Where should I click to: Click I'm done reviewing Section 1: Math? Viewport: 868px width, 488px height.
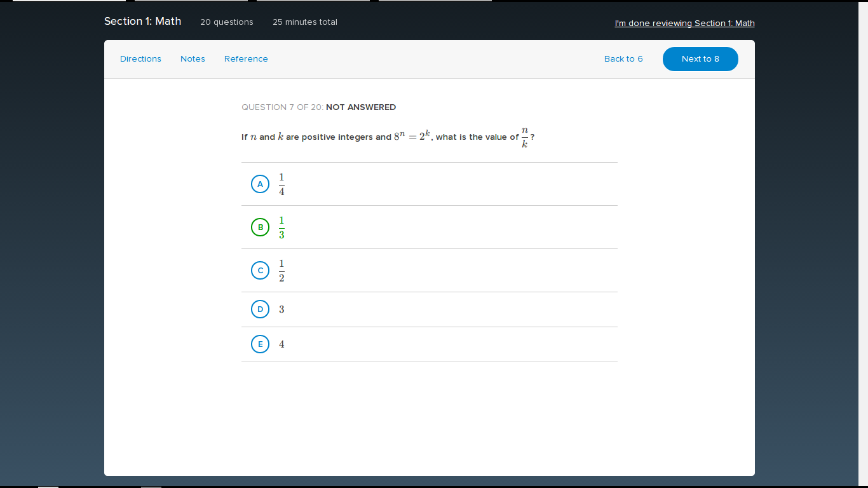(684, 24)
